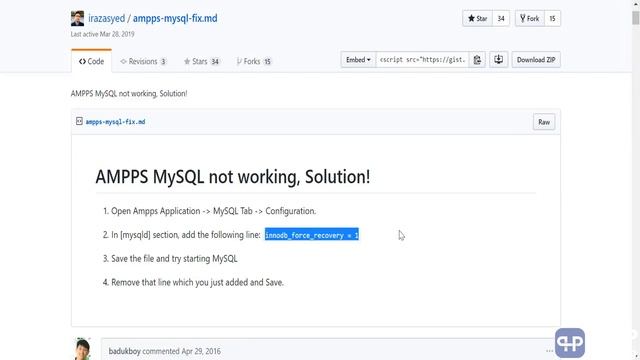Image resolution: width=640 pixels, height=360 pixels.
Task: View fork count 15
Action: click(552, 18)
